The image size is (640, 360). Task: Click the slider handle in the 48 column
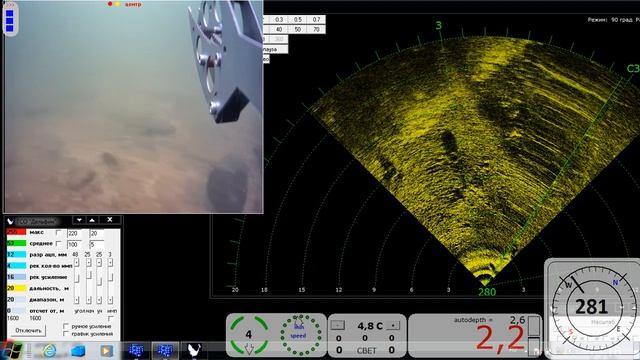76,278
